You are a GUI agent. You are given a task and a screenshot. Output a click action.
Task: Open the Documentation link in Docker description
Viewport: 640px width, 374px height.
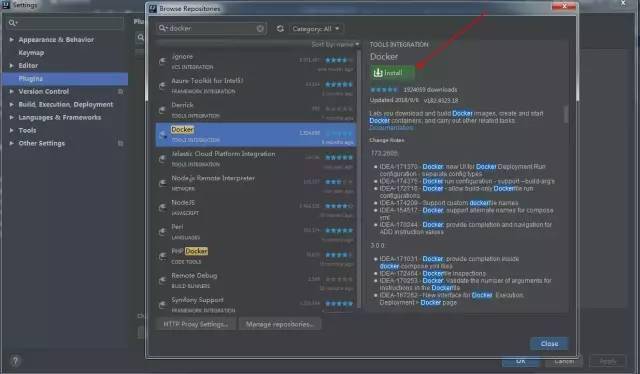(x=391, y=128)
